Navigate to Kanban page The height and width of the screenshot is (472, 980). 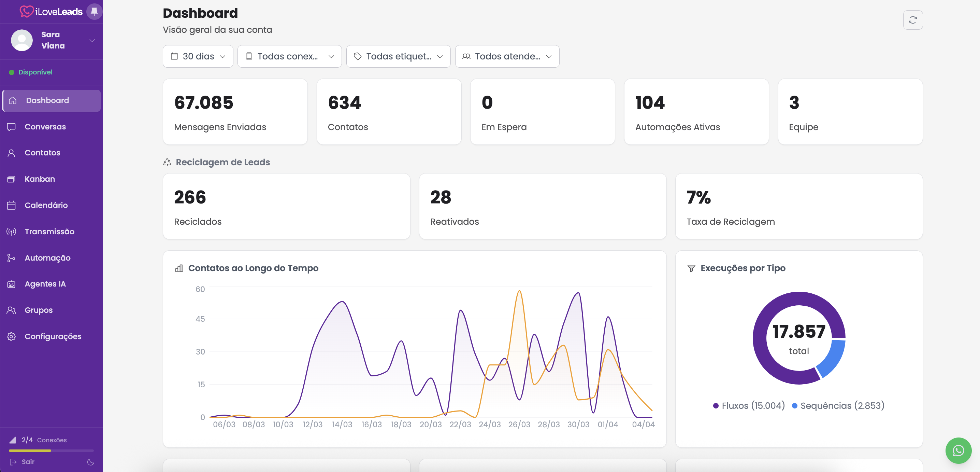52,179
